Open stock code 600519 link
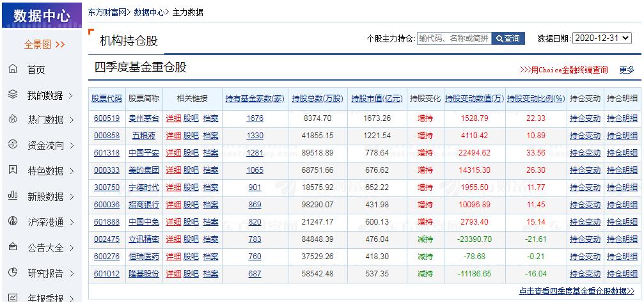 tap(107, 118)
